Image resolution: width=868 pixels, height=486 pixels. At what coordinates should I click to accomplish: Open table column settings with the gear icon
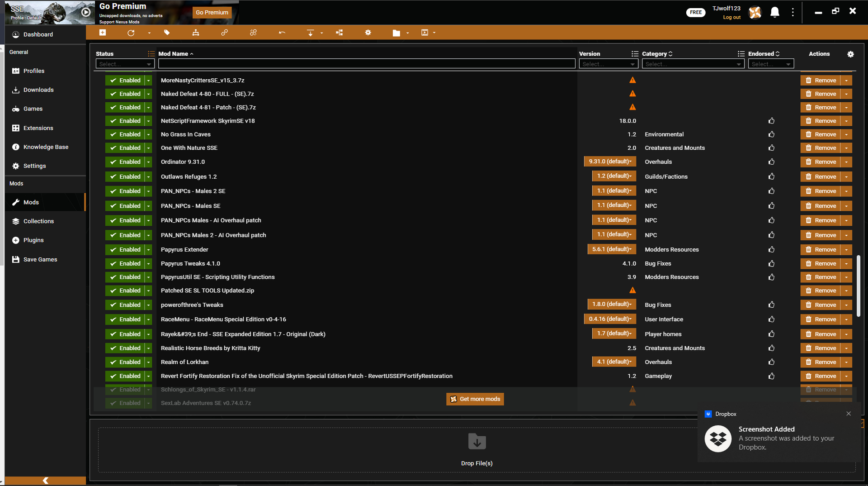click(850, 54)
